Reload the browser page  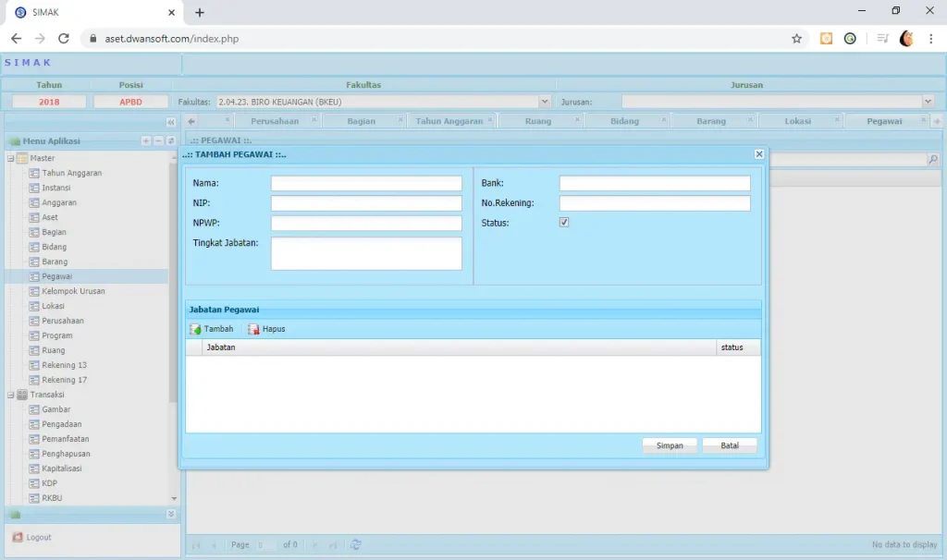[64, 39]
